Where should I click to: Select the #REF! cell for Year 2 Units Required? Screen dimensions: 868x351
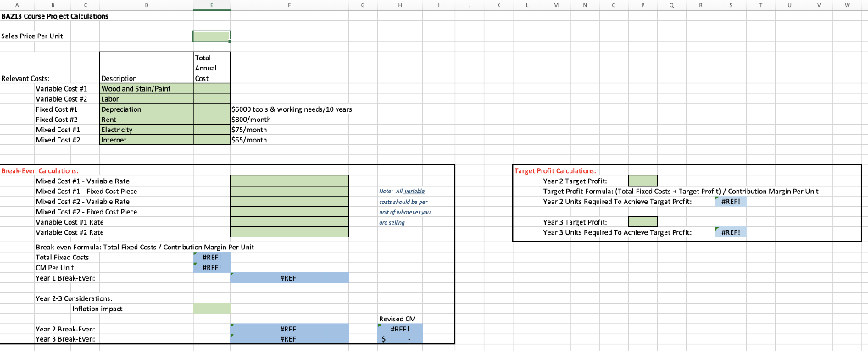coord(731,202)
